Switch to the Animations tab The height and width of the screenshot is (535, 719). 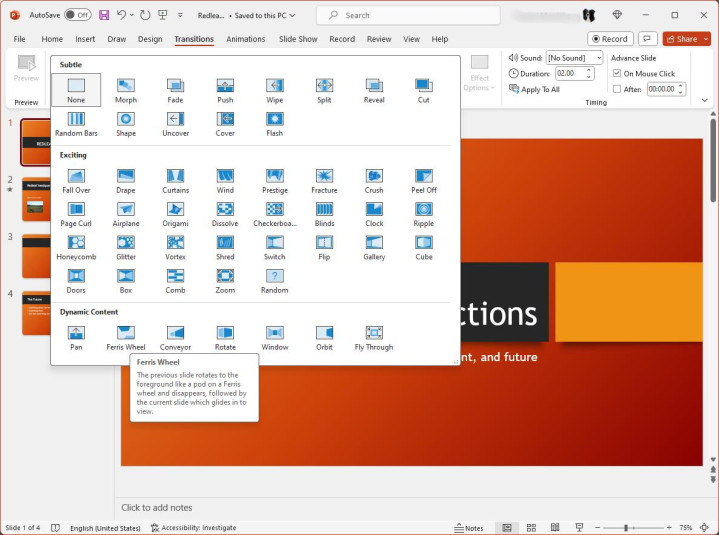coord(245,39)
